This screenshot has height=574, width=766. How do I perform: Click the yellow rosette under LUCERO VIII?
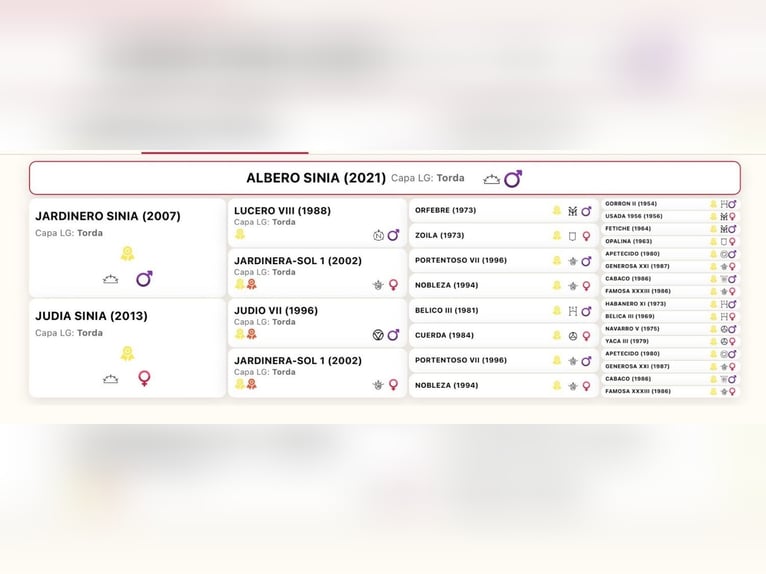point(240,234)
